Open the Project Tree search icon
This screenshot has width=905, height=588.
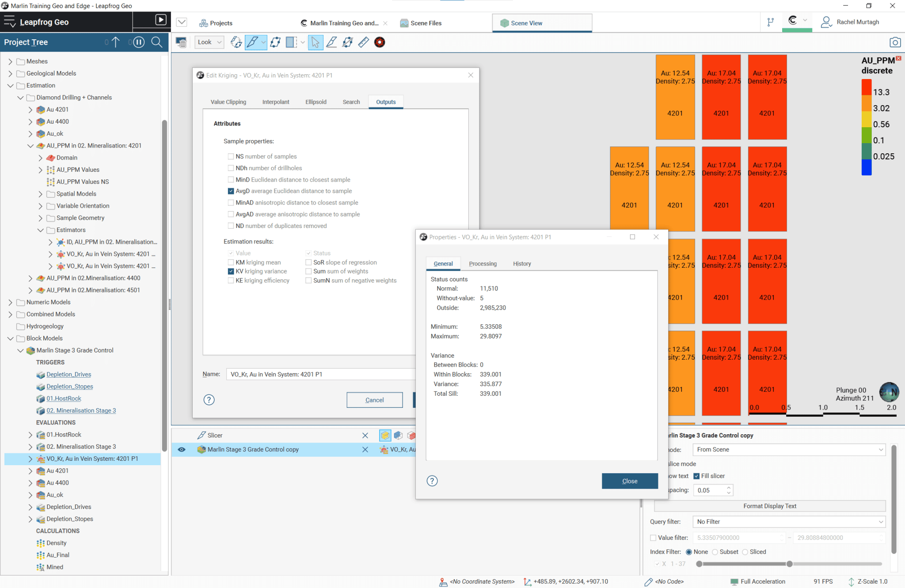click(157, 42)
